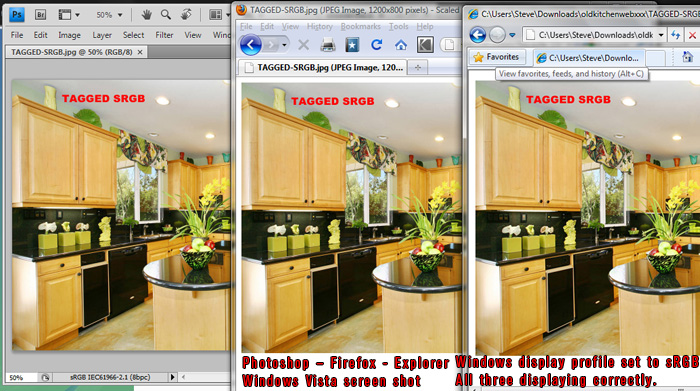The image size is (700, 391).
Task: Go to Firefox home page
Action: pyautogui.click(x=401, y=45)
